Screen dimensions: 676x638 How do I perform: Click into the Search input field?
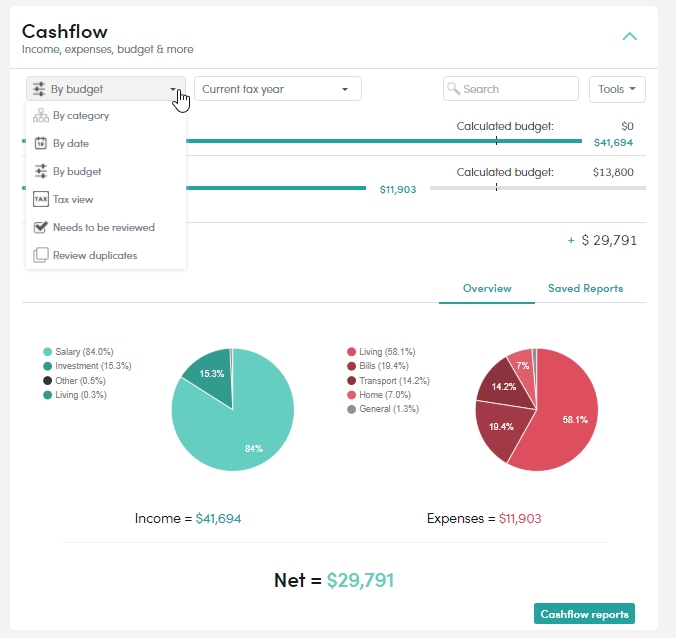pos(510,89)
